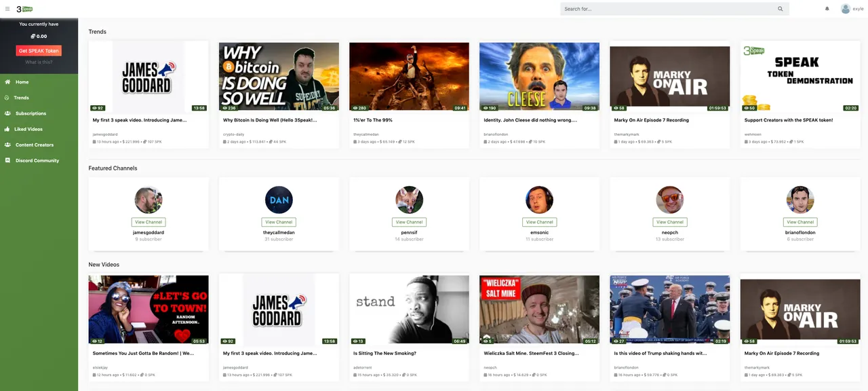Open jamesgoddard channel avatar
The width and height of the screenshot is (868, 391).
coord(149,200)
